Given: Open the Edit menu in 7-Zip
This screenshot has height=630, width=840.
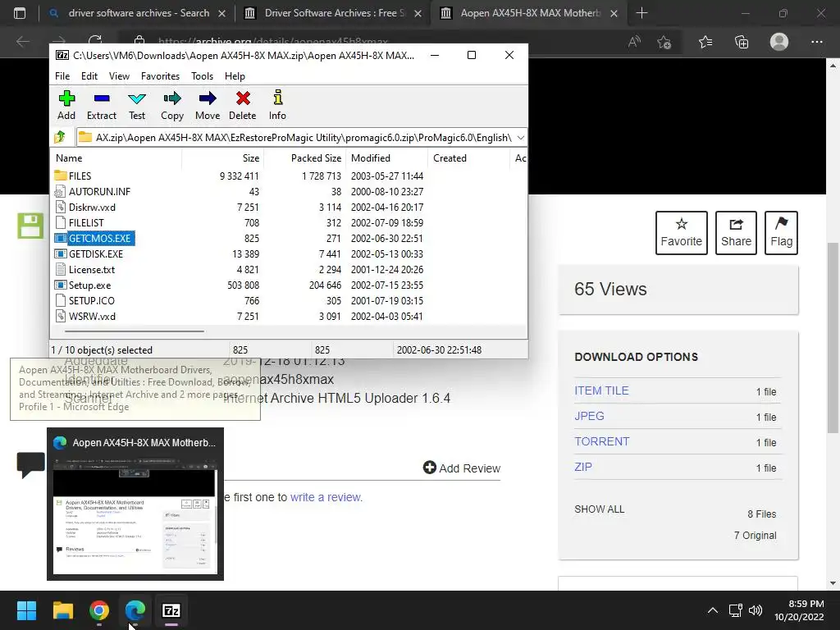Looking at the screenshot, I should [x=89, y=76].
